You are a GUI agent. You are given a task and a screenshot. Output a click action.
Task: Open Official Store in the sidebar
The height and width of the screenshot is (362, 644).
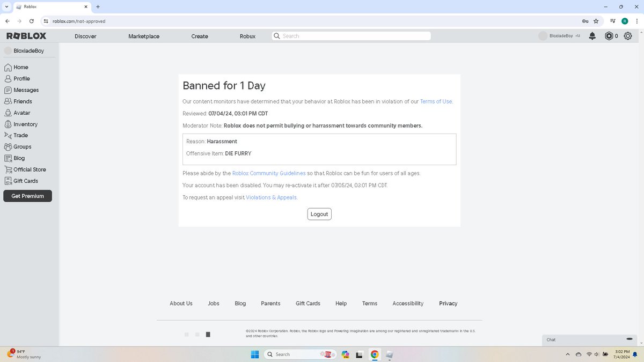click(25, 169)
